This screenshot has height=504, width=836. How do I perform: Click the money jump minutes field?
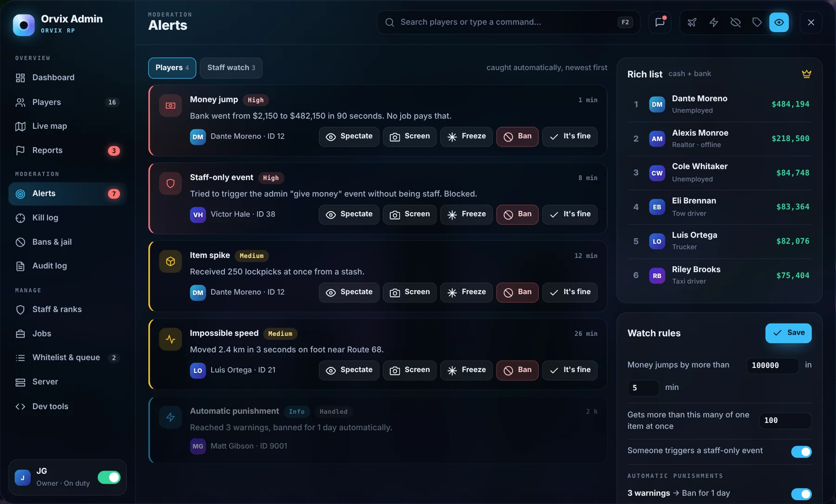pyautogui.click(x=643, y=388)
